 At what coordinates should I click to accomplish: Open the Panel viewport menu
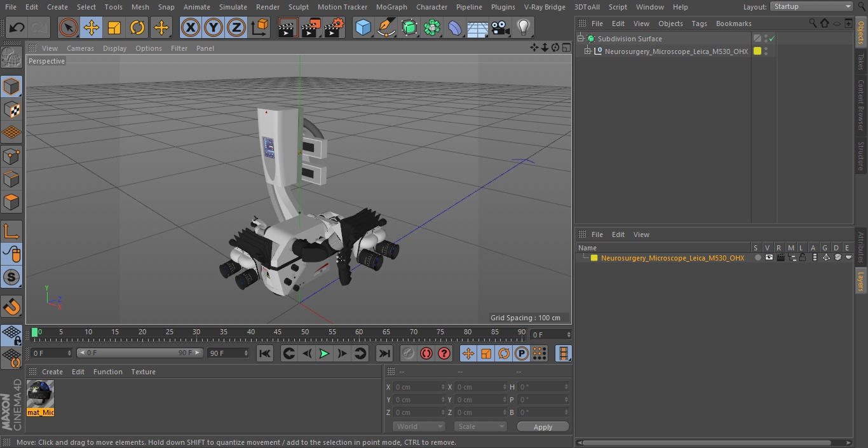[x=205, y=48]
